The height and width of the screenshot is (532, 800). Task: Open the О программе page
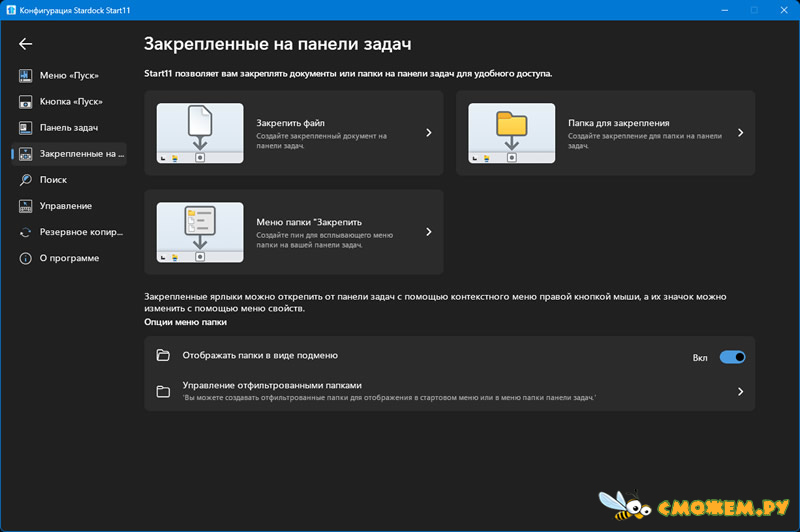point(69,258)
